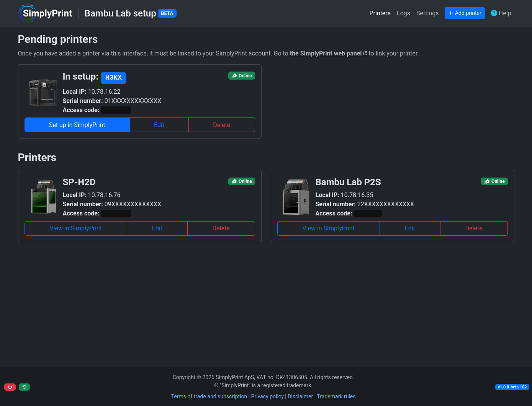The height and width of the screenshot is (406, 532).
Task: Delete the Bambu Lab P2S printer
Action: [x=474, y=228]
